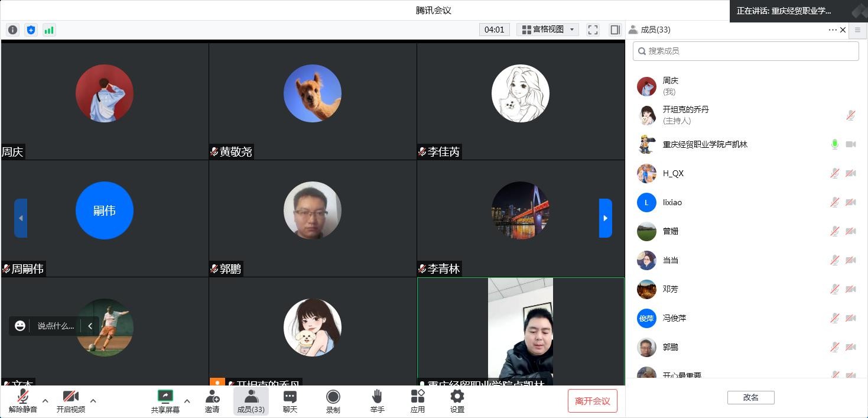Start recording the meeting
This screenshot has width=868, height=418.
tap(333, 401)
